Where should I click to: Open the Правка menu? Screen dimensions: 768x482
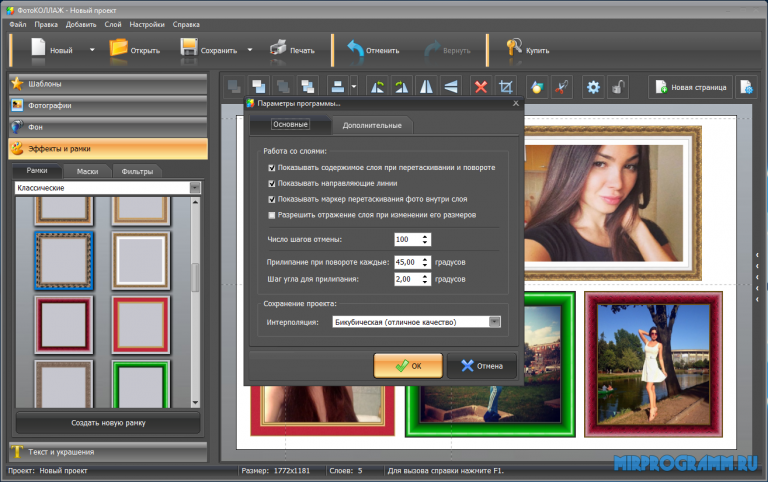[x=46, y=24]
